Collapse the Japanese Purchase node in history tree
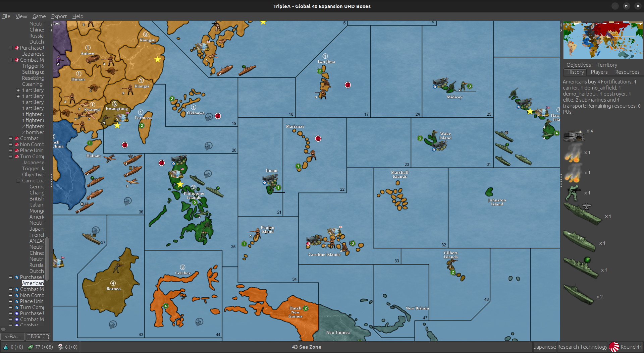644x353 pixels. pyautogui.click(x=11, y=48)
